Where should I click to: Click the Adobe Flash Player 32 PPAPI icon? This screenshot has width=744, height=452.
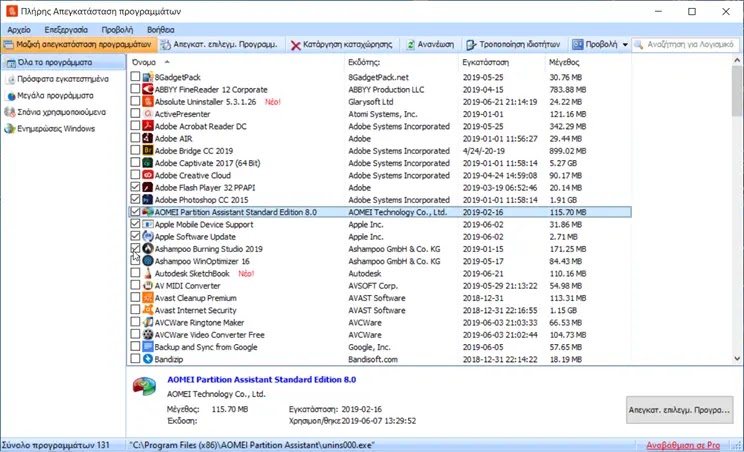click(x=148, y=187)
